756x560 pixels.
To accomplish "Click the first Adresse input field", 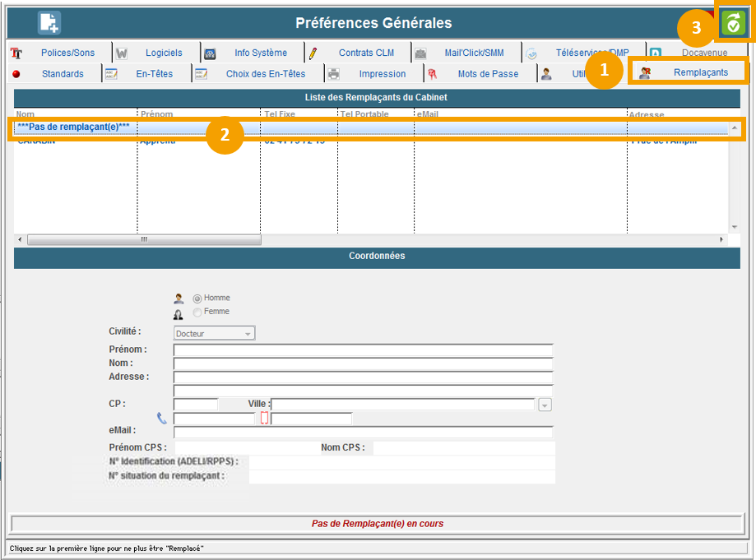I will pos(363,377).
